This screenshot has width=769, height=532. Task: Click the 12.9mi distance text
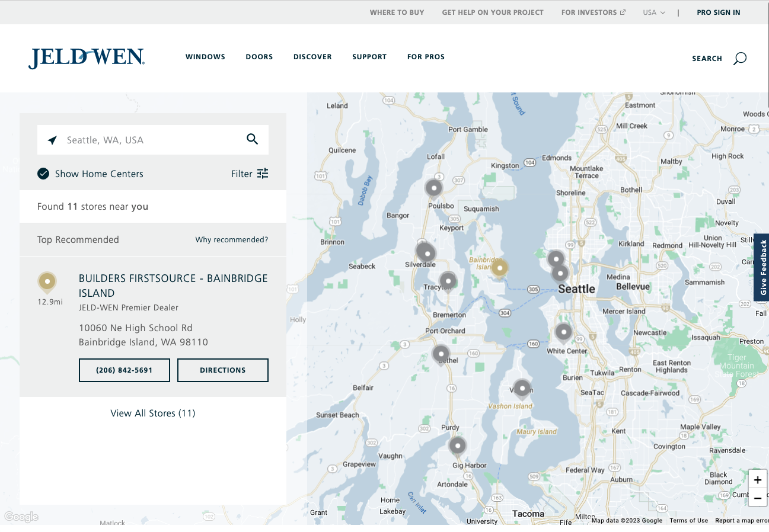(50, 302)
